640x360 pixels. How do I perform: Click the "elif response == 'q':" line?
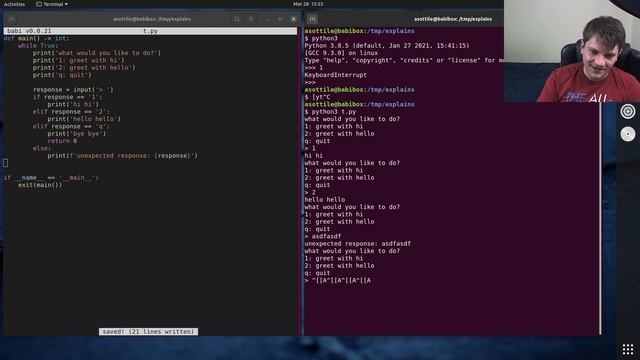[71, 127]
